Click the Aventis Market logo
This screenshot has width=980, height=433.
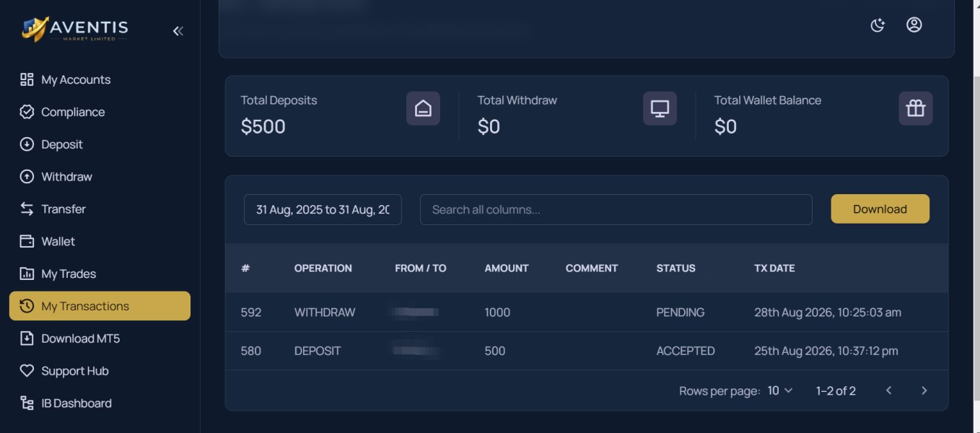click(x=75, y=30)
